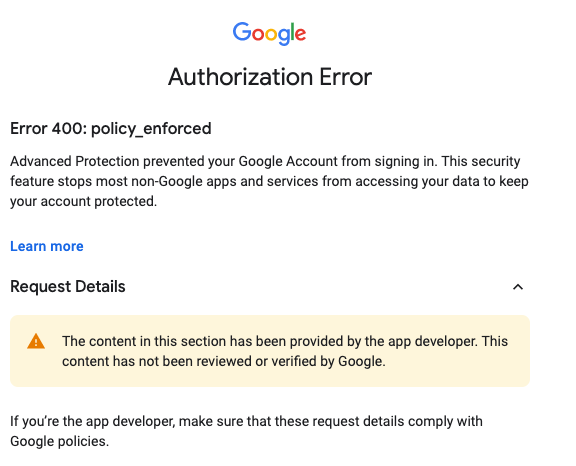Click "content has not been reviewed" notice line
Viewport: 576px width, 466px height.
pyautogui.click(x=224, y=361)
